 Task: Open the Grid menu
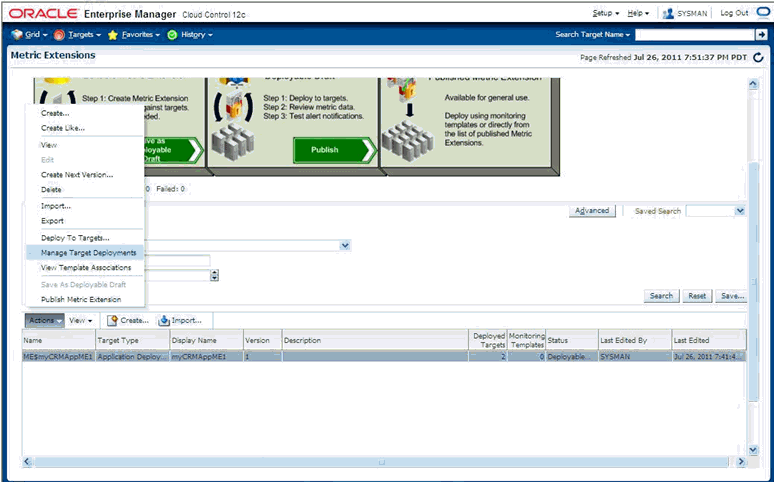(36, 35)
